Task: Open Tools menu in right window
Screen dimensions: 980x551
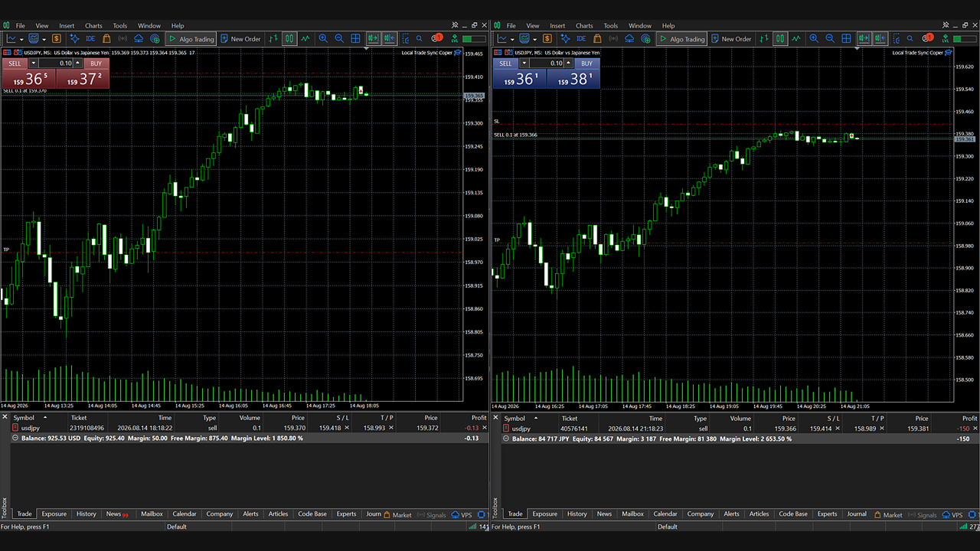Action: 610,26
